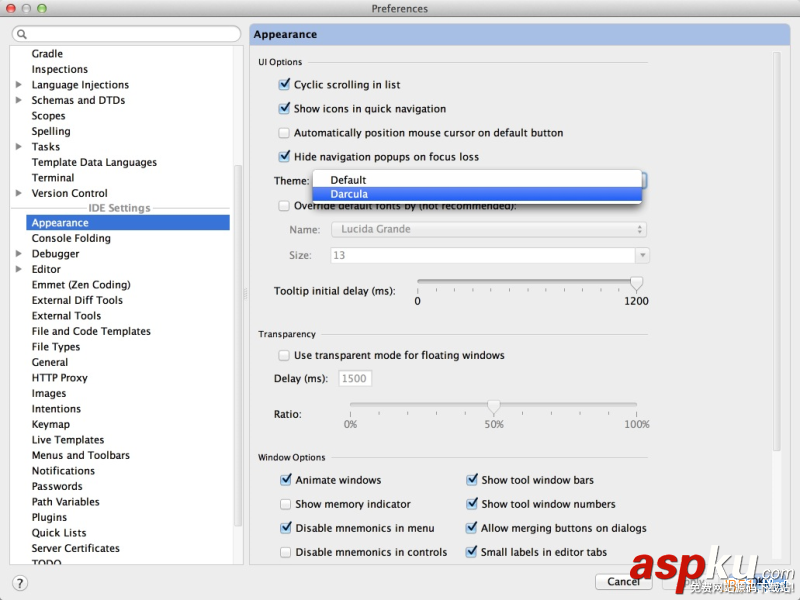Toggle Allow merging buttons on dialogs
Image resolution: width=800 pixels, height=600 pixels.
pyautogui.click(x=471, y=528)
